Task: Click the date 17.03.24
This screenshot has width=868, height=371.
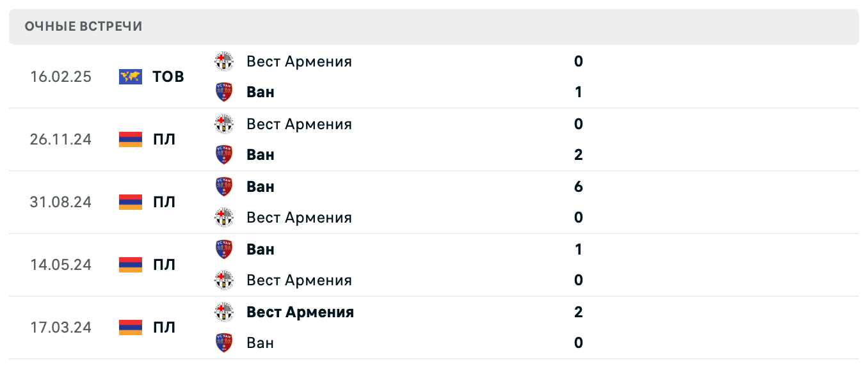Action: (61, 328)
